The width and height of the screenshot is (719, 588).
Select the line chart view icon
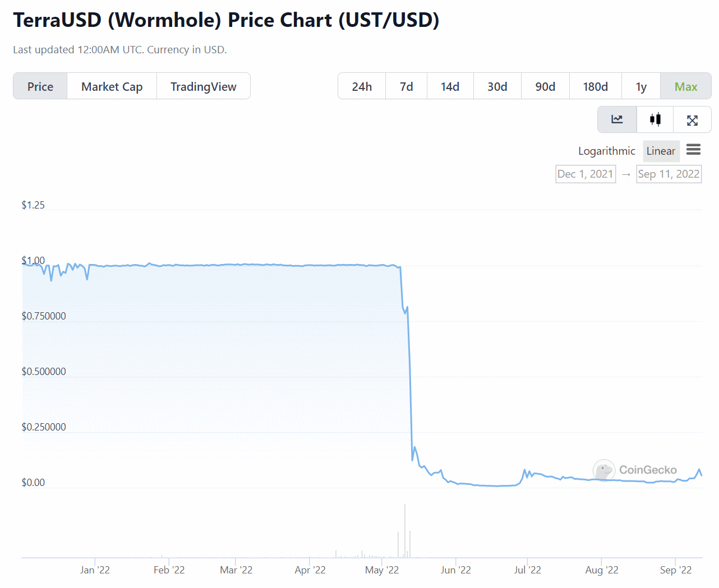click(617, 119)
